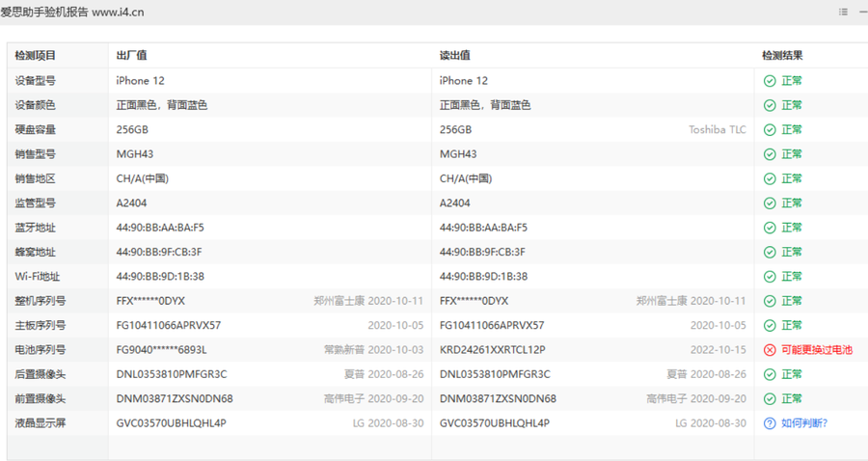Viewport: 868px width, 461px height.
Task: Click green check icon in the 硬盘容量 row
Action: coord(769,130)
